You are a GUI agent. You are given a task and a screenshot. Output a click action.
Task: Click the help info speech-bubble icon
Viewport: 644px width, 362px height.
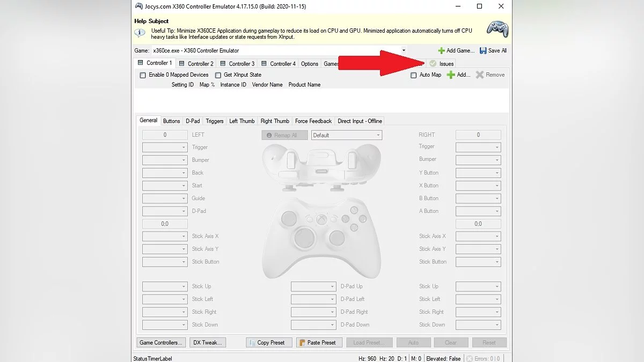pyautogui.click(x=140, y=33)
